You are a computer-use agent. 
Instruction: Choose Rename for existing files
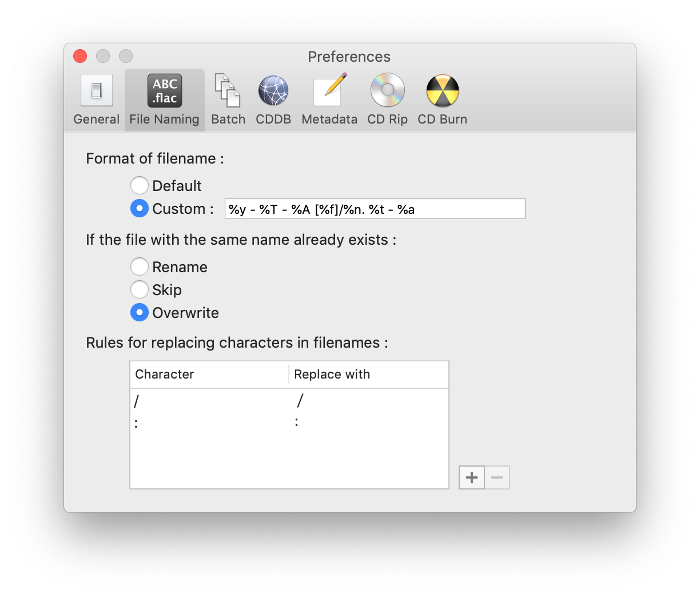pos(140,266)
